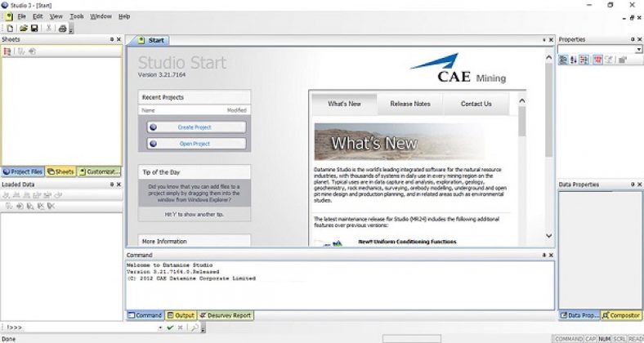Click the Modified column header
The width and height of the screenshot is (644, 343).
tap(236, 110)
